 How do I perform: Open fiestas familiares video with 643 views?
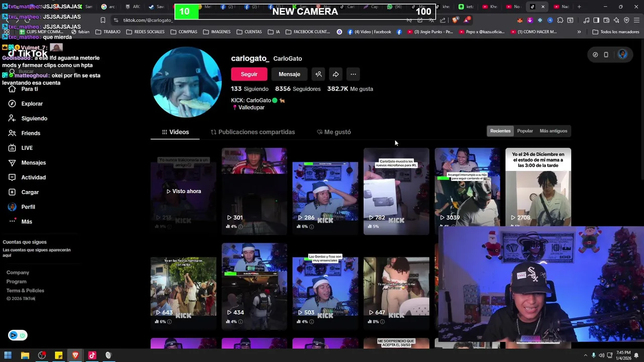(x=183, y=286)
